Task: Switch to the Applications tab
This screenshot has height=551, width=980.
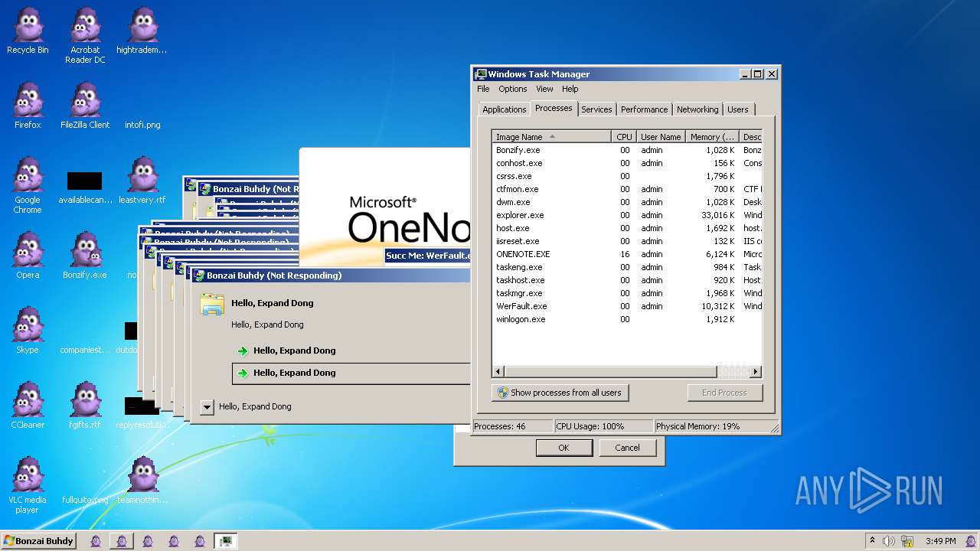Action: pyautogui.click(x=504, y=109)
